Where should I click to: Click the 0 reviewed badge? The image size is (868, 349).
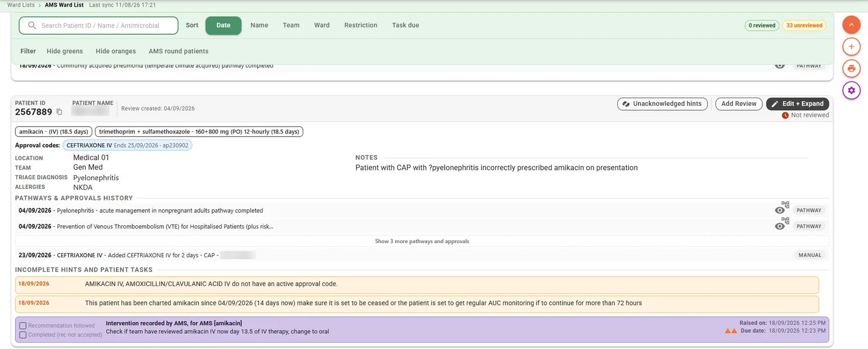click(x=762, y=26)
